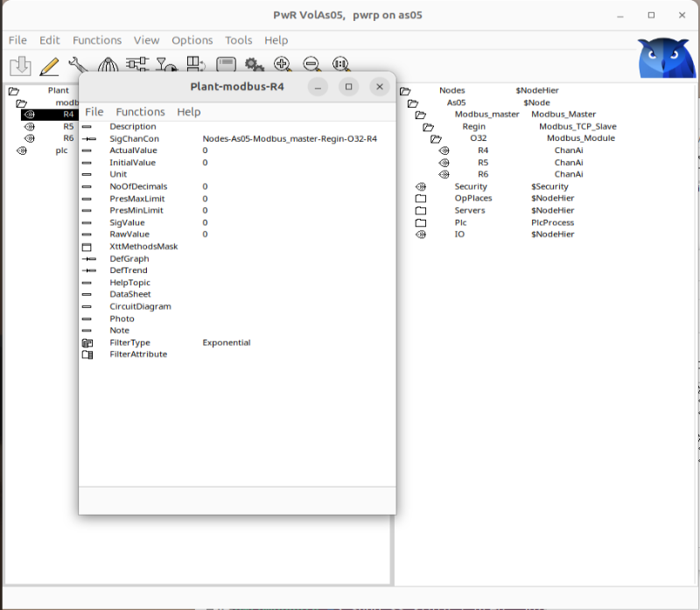Open the main window Functions menu

coord(97,40)
